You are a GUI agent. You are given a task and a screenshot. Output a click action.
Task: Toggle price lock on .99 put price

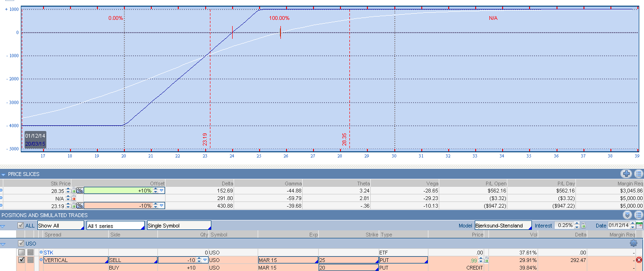pyautogui.click(x=486, y=260)
